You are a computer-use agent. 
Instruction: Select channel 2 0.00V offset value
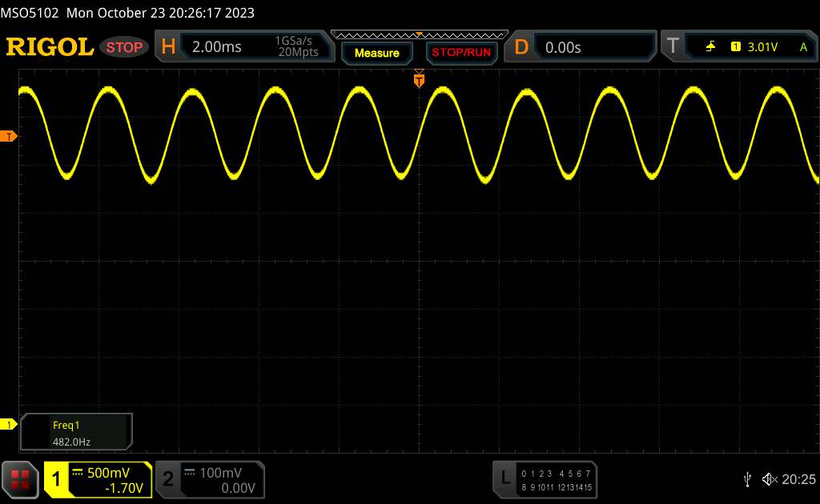(238, 488)
